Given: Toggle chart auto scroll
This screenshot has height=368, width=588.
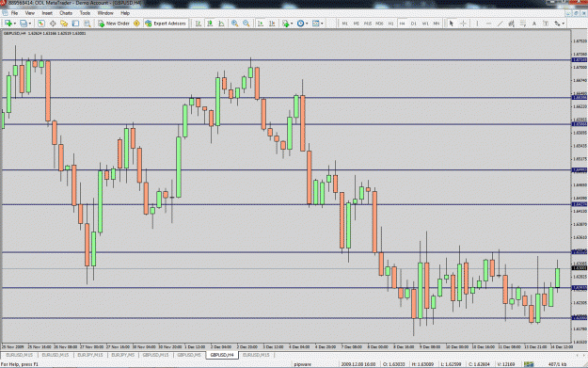Looking at the screenshot, I should pos(261,24).
